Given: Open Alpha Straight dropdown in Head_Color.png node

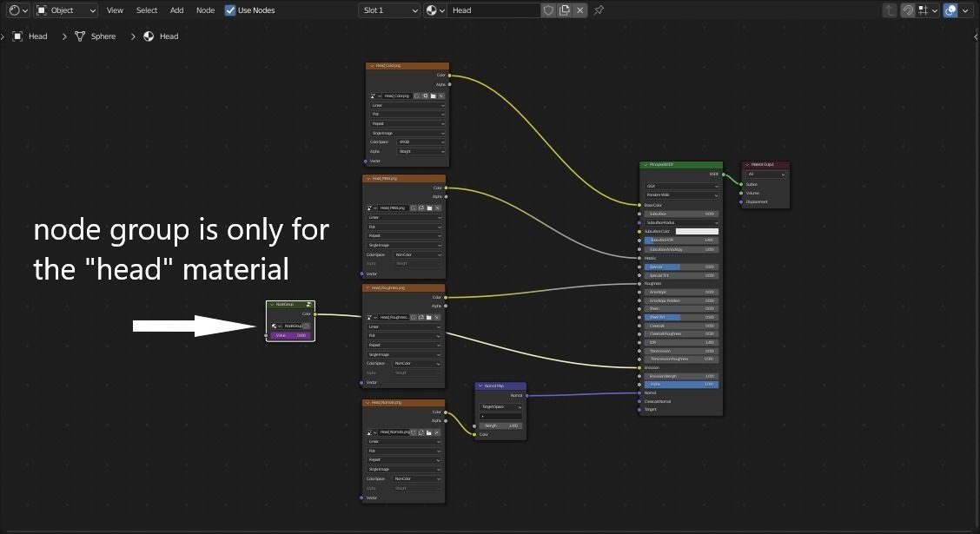Looking at the screenshot, I should click(x=421, y=152).
